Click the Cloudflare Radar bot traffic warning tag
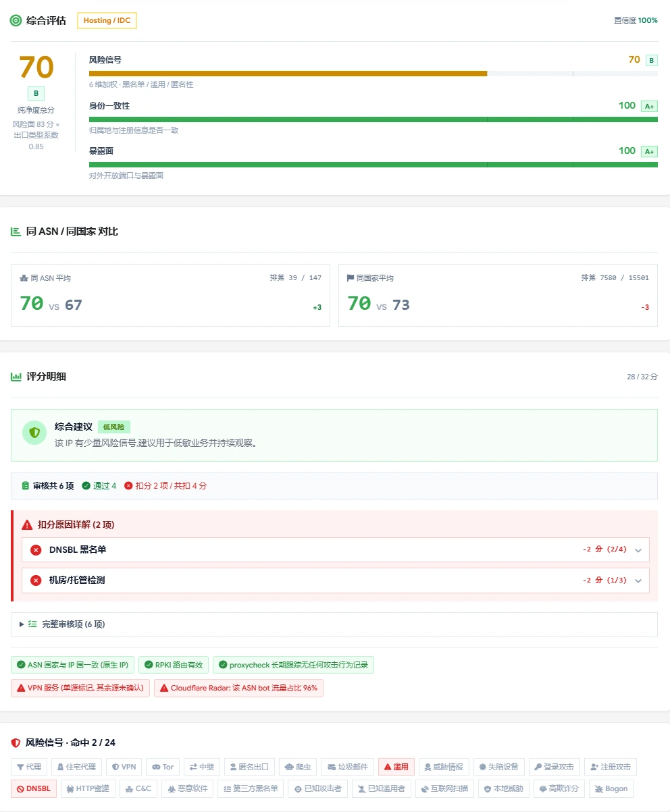The height and width of the screenshot is (812, 670). 238,688
